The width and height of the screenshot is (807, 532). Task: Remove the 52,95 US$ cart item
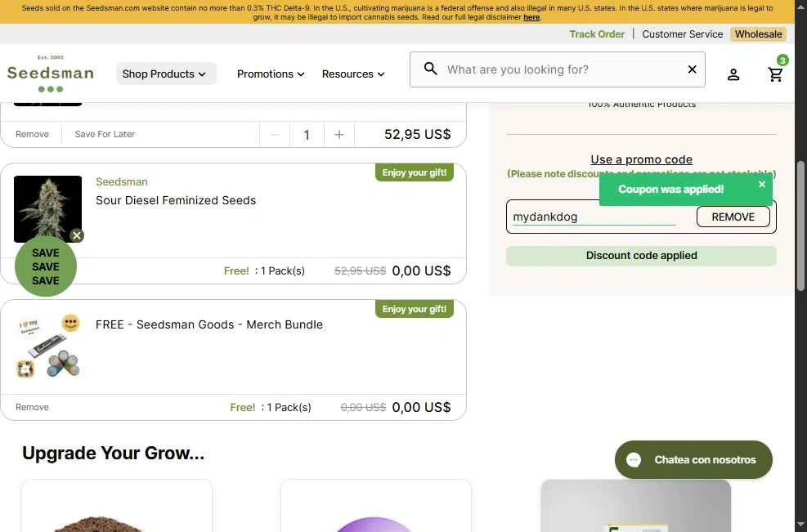(x=32, y=134)
